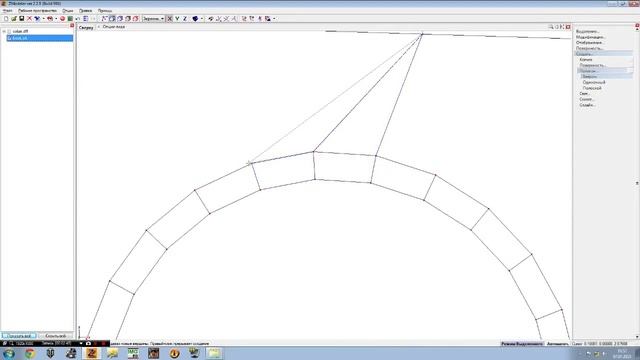The image size is (640, 360).
Task: Click the pin icon on left panel
Action: [72, 26]
